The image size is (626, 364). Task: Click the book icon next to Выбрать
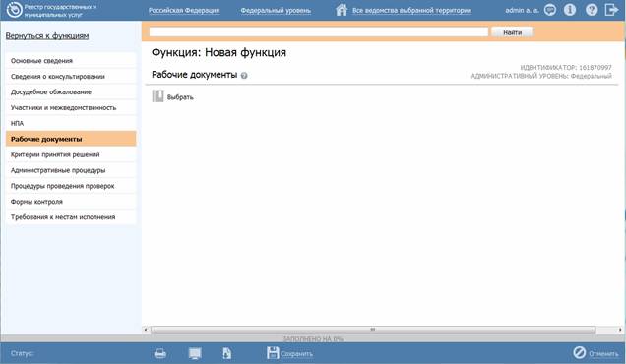pos(157,96)
